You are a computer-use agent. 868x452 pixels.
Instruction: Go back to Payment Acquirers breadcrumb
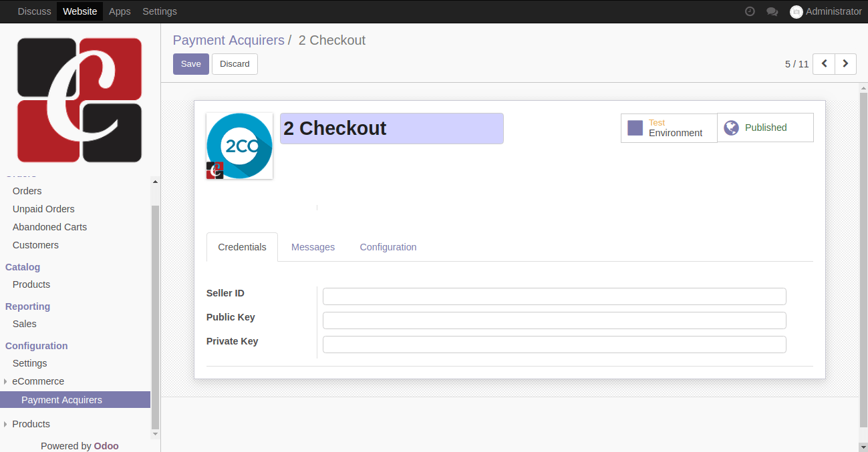pyautogui.click(x=229, y=40)
